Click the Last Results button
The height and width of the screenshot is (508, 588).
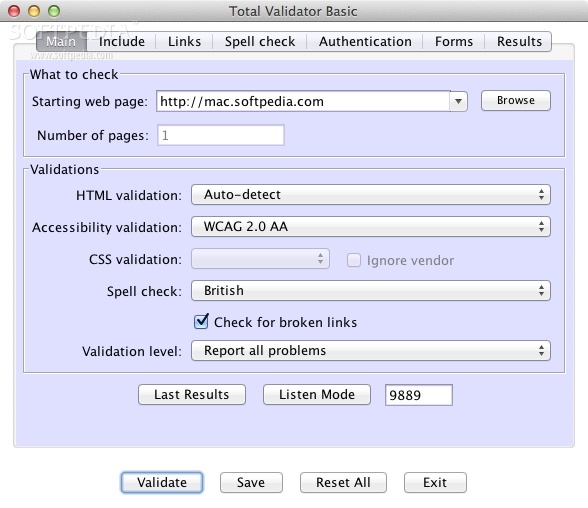[192, 394]
